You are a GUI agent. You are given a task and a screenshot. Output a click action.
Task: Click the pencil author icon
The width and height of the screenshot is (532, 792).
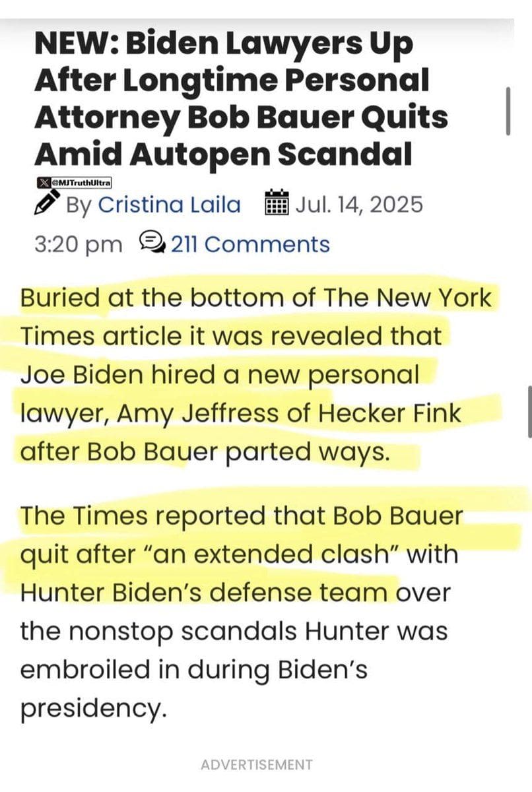(x=46, y=203)
